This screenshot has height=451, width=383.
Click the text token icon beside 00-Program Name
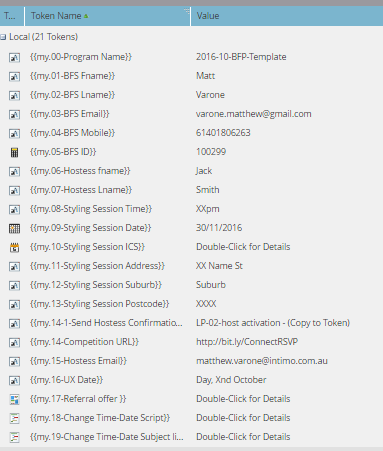pyautogui.click(x=14, y=57)
